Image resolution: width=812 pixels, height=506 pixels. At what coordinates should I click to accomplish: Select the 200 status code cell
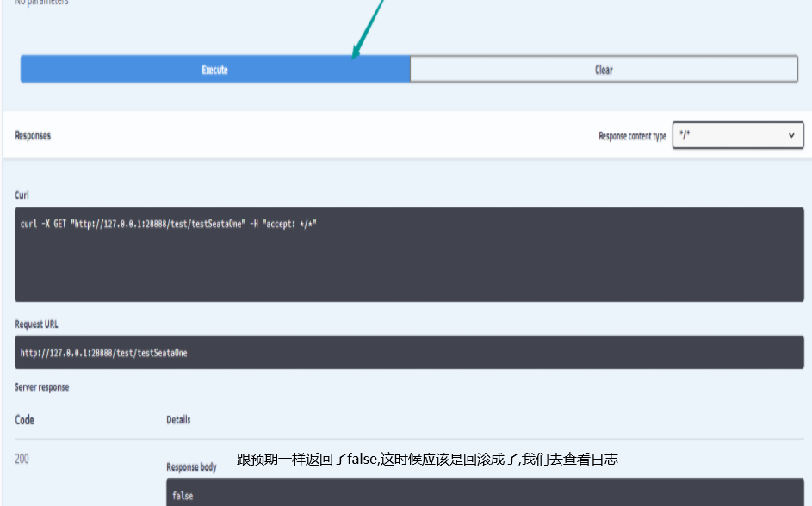22,459
